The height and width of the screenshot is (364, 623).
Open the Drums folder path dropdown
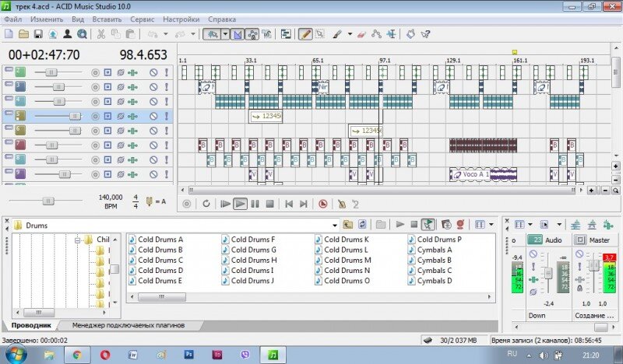335,225
